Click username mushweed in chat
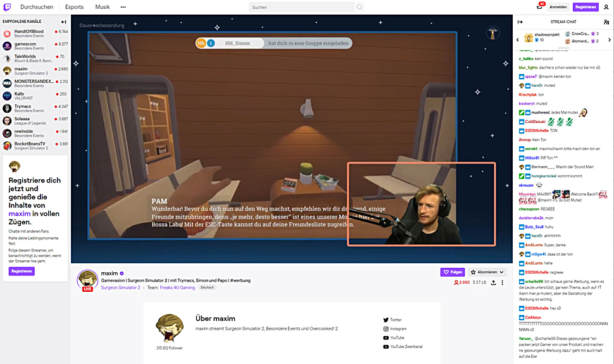Image resolution: width=614 pixels, height=364 pixels. coord(541,113)
